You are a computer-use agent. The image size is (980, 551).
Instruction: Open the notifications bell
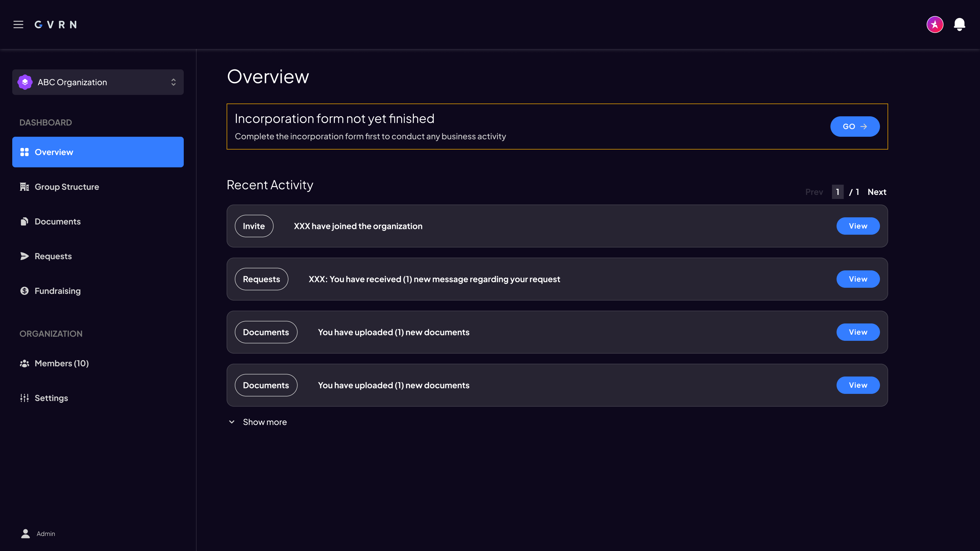(x=960, y=25)
